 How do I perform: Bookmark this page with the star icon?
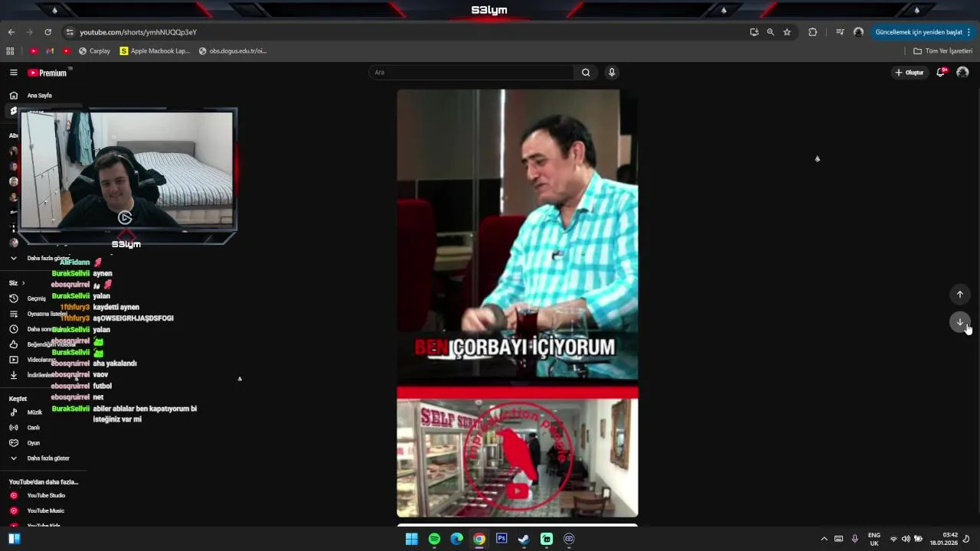787,32
